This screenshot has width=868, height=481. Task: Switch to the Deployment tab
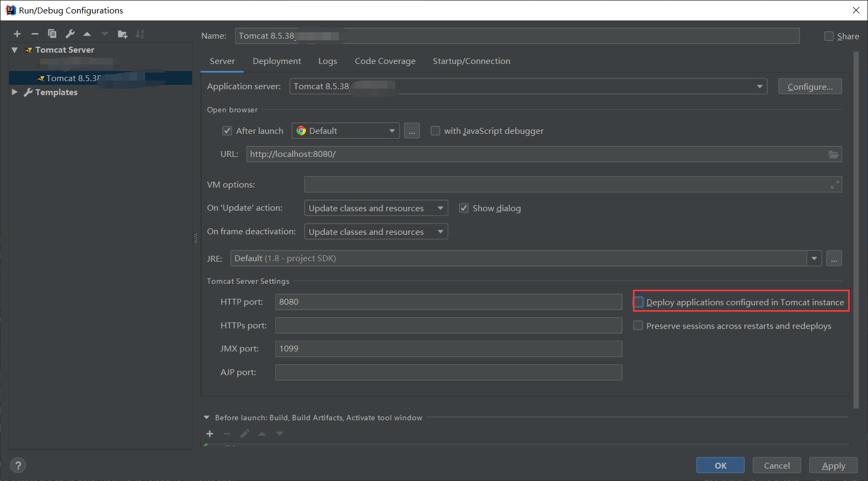coord(277,61)
